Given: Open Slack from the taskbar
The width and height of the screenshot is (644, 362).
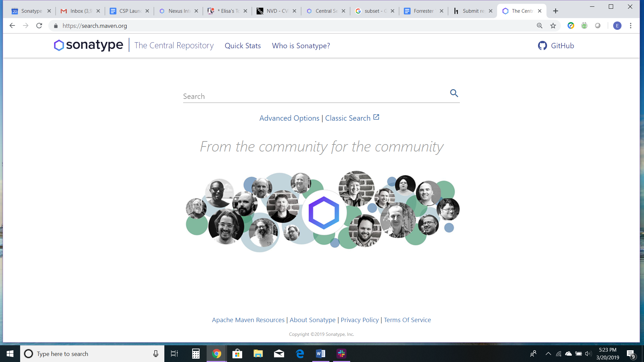Looking at the screenshot, I should [341, 354].
